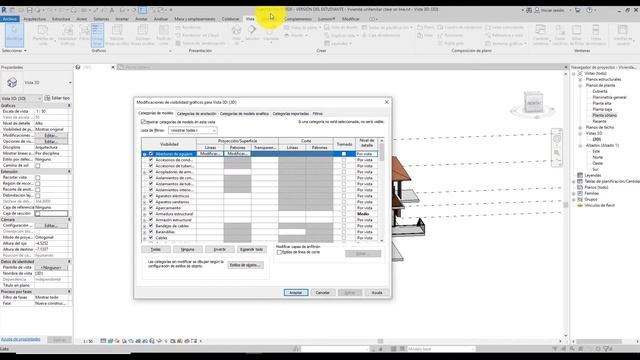The width and height of the screenshot is (640, 360).
Task: Open the Lista de filtros dropdown
Action: (x=193, y=130)
